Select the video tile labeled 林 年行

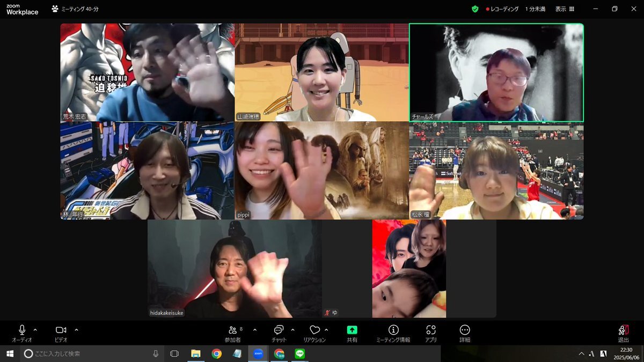point(148,171)
